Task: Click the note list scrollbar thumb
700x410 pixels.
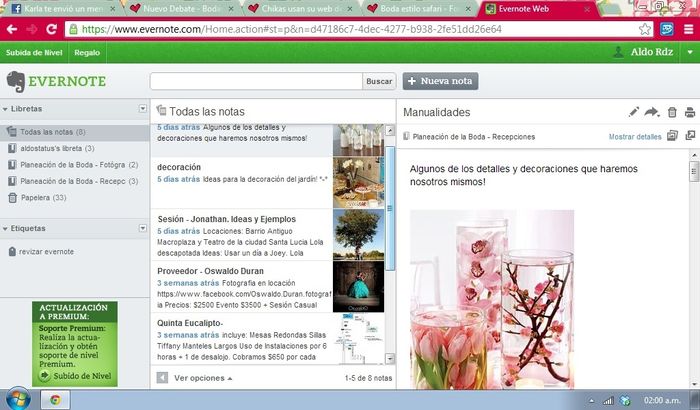Action: tap(390, 208)
